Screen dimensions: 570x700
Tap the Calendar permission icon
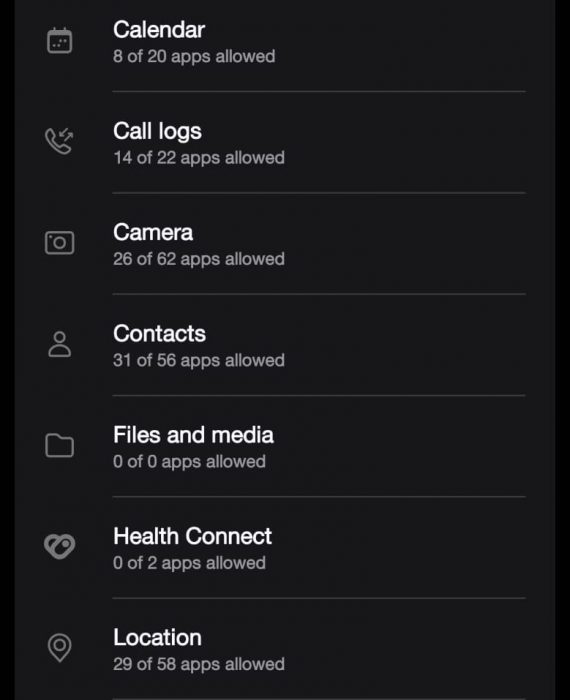coord(59,41)
